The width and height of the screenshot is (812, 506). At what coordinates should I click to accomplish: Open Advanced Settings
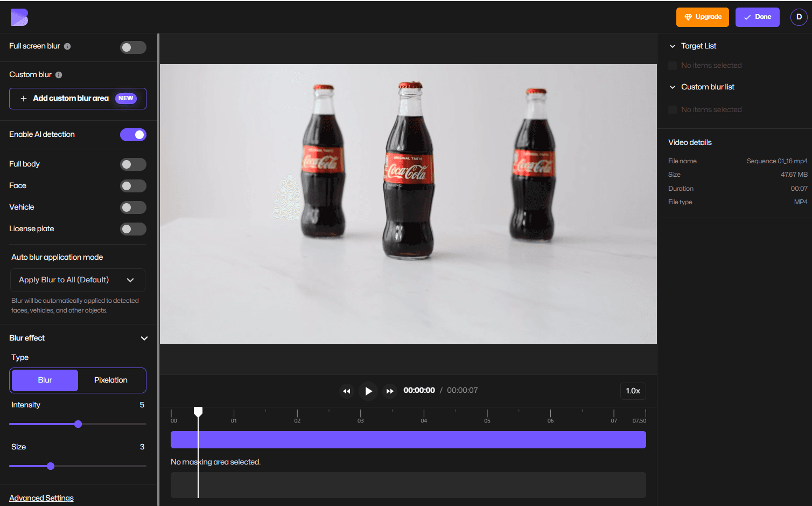(41, 497)
